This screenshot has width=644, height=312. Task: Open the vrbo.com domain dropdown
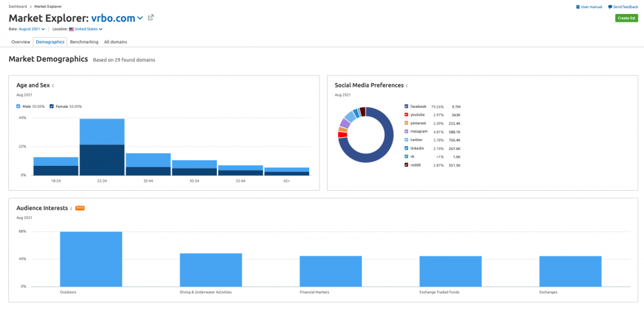117,18
